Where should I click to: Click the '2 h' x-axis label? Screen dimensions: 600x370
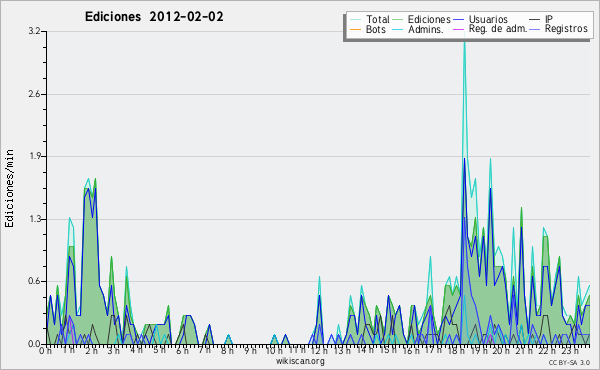click(x=91, y=350)
